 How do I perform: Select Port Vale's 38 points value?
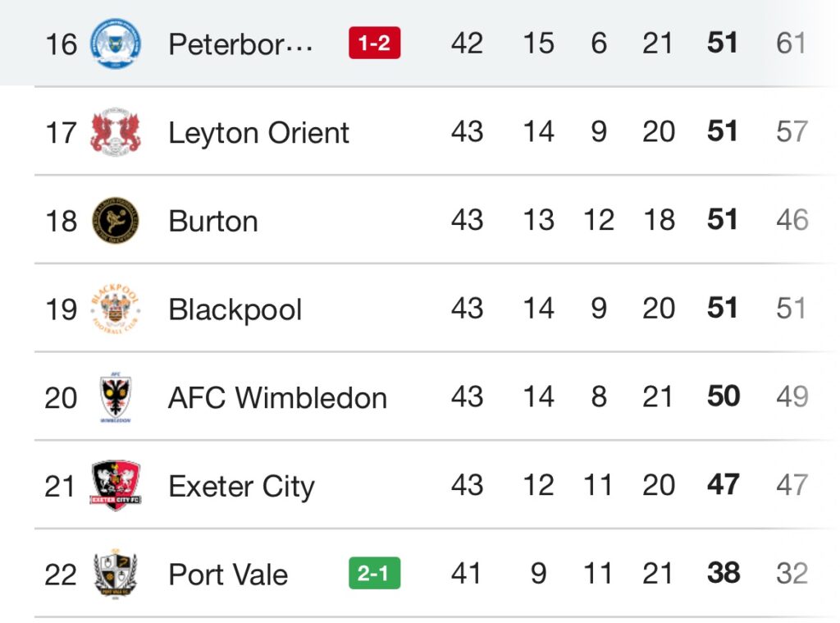[723, 574]
